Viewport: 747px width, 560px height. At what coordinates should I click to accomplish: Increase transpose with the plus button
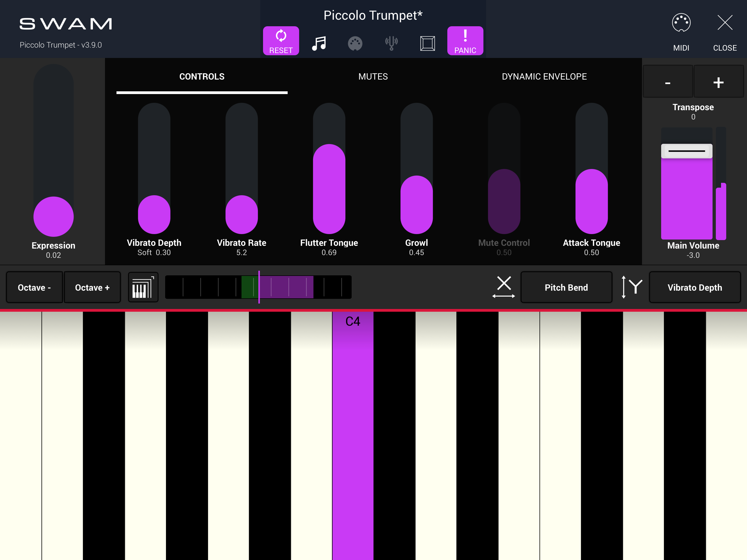(719, 82)
